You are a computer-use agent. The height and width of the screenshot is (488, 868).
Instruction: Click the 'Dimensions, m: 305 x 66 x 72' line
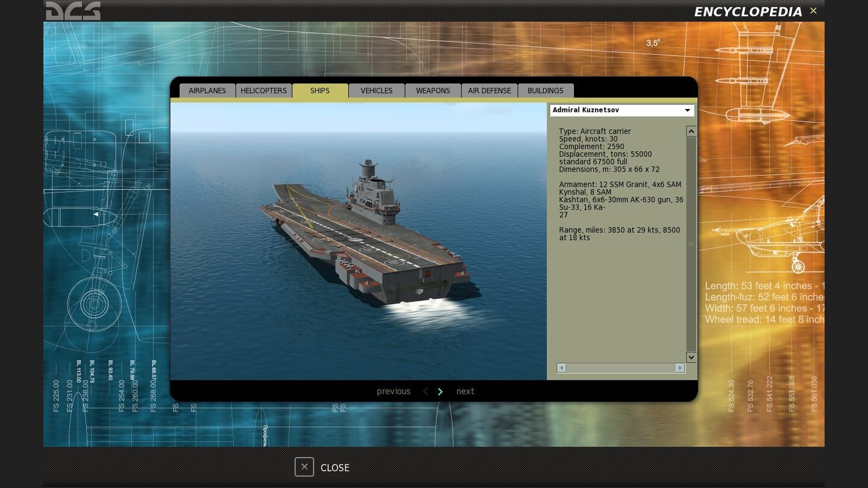tap(609, 170)
